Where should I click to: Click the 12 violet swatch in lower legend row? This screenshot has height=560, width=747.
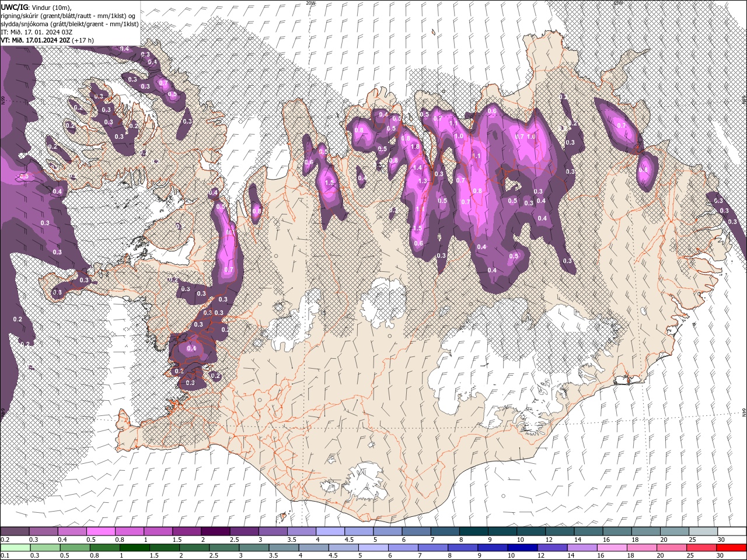coord(551,548)
